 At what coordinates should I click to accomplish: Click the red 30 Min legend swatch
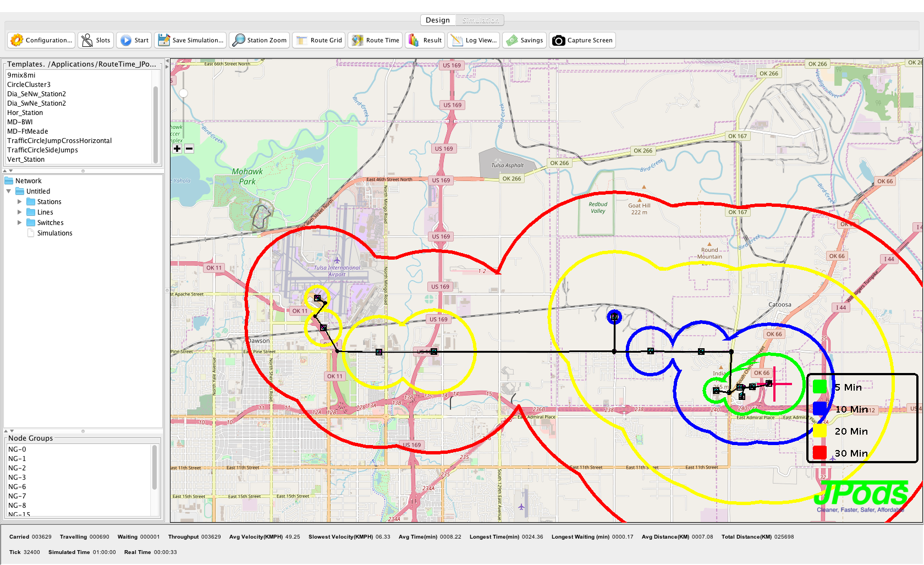pyautogui.click(x=820, y=453)
